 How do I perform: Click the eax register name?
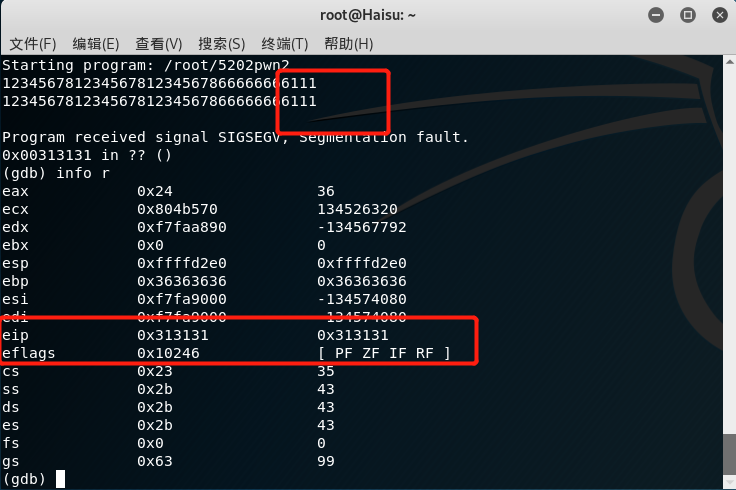click(15, 191)
